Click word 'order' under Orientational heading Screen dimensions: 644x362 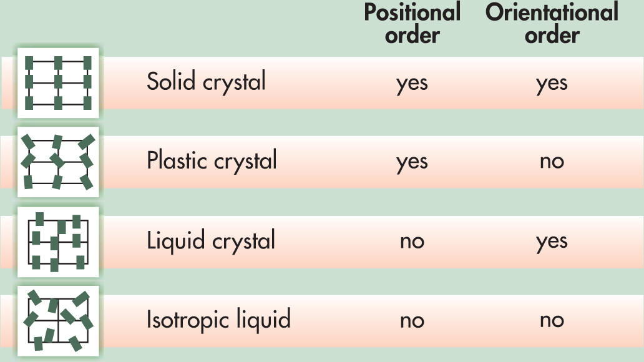[552, 36]
